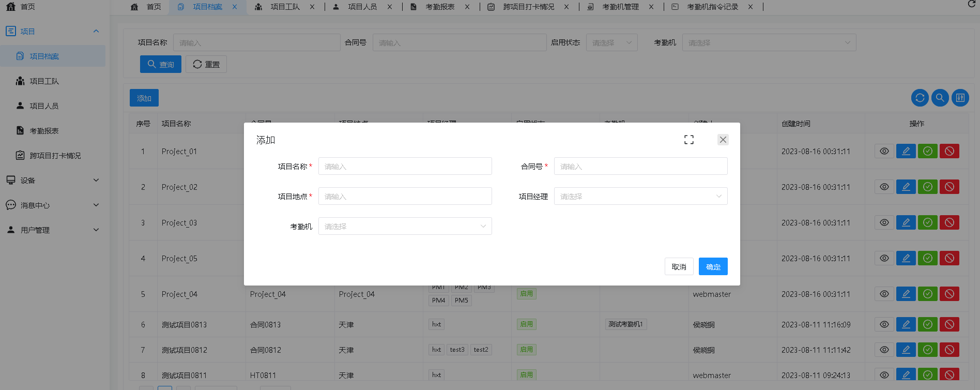
Task: Close the 考勤报表 tab with its X
Action: coord(467,7)
